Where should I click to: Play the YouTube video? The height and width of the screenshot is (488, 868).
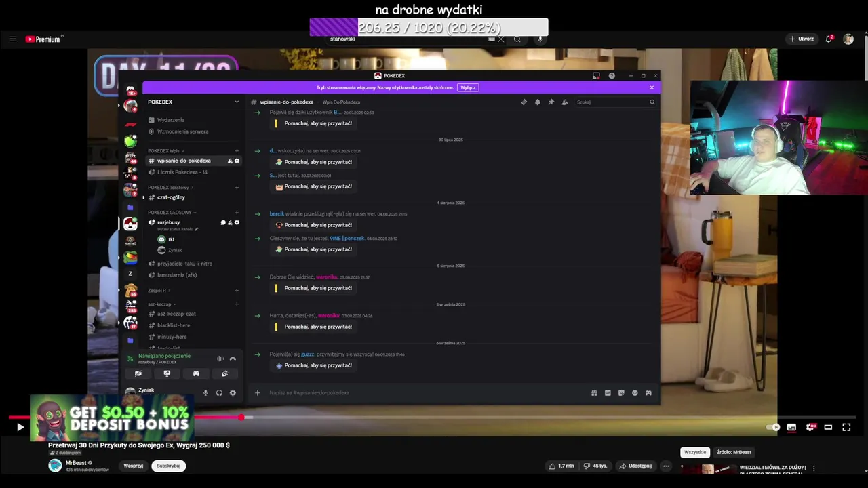(x=20, y=427)
